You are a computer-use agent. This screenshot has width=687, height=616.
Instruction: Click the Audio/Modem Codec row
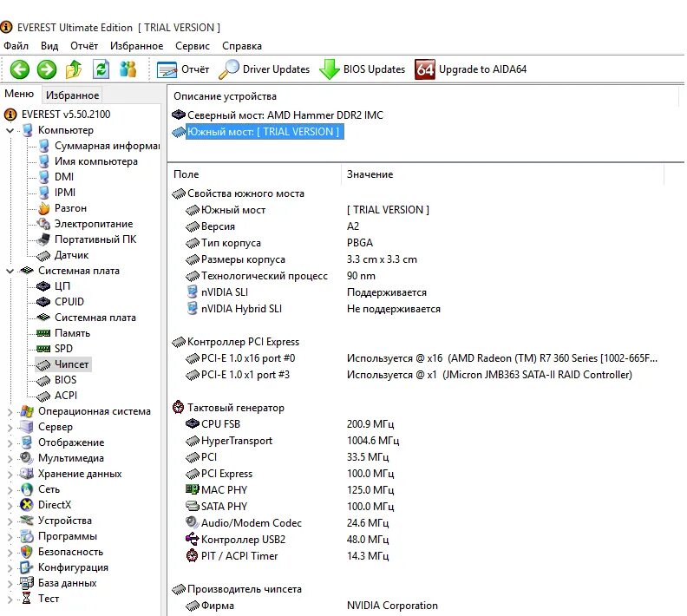[251, 523]
